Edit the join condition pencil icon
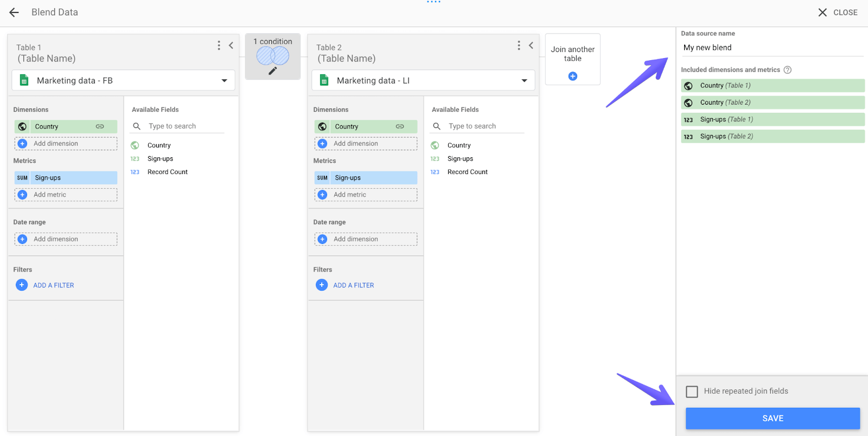The image size is (868, 436). (x=273, y=71)
